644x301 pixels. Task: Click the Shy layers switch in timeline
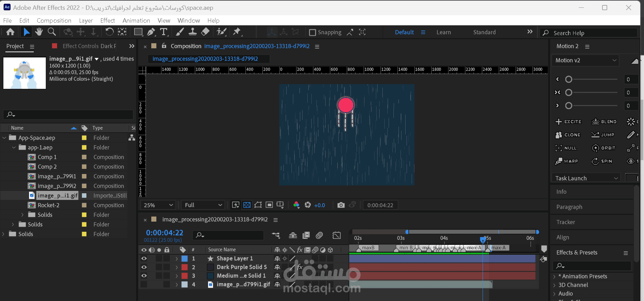tap(293, 235)
